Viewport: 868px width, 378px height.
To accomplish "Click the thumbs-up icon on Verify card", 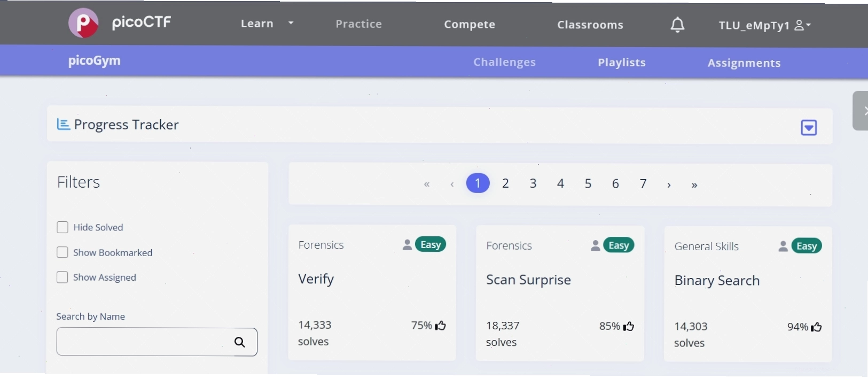I will tap(441, 326).
